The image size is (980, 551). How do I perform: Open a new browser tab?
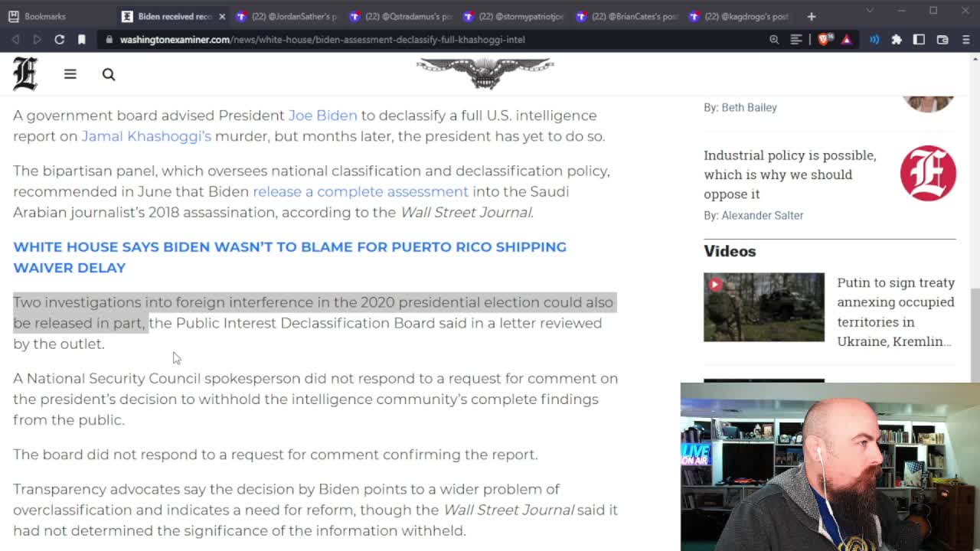(812, 16)
